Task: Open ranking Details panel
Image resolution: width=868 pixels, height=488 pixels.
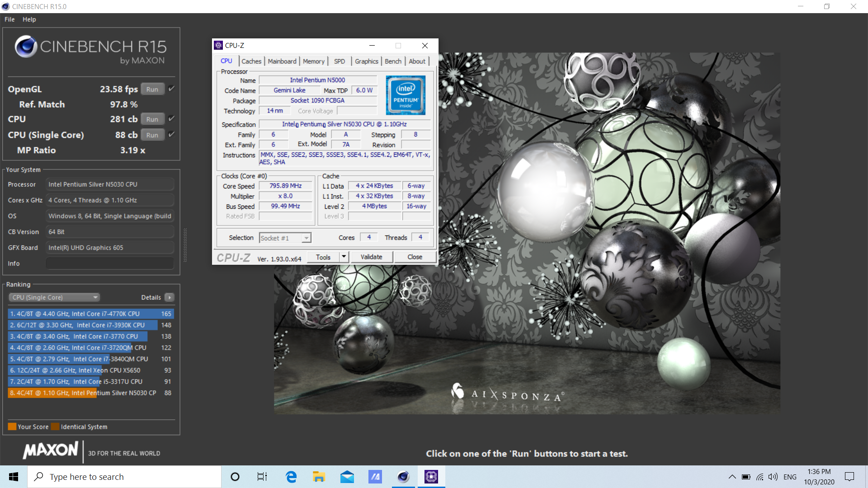Action: pyautogui.click(x=151, y=297)
